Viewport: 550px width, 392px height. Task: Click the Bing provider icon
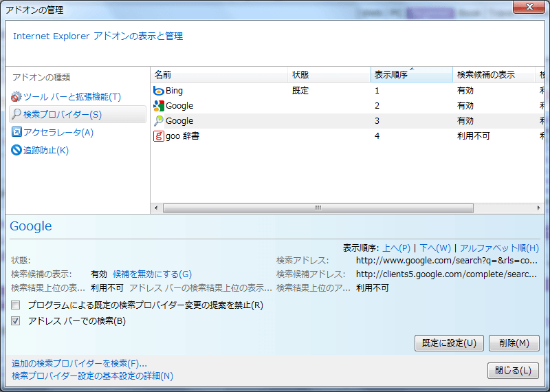[159, 91]
